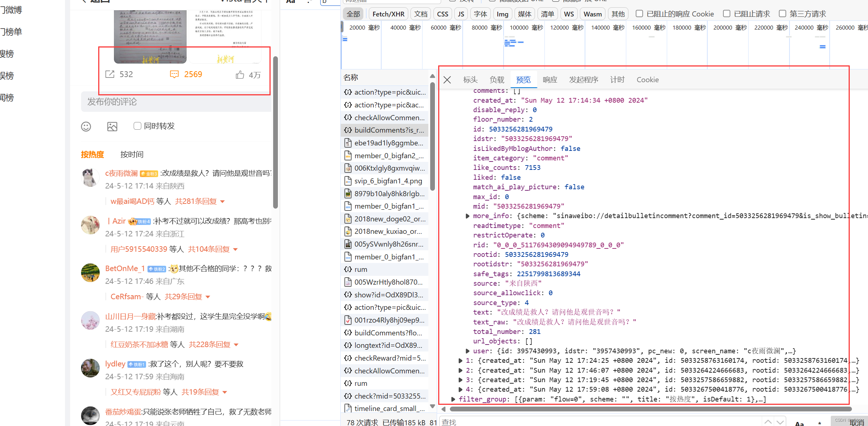Expand the filter_group array node

click(453, 399)
